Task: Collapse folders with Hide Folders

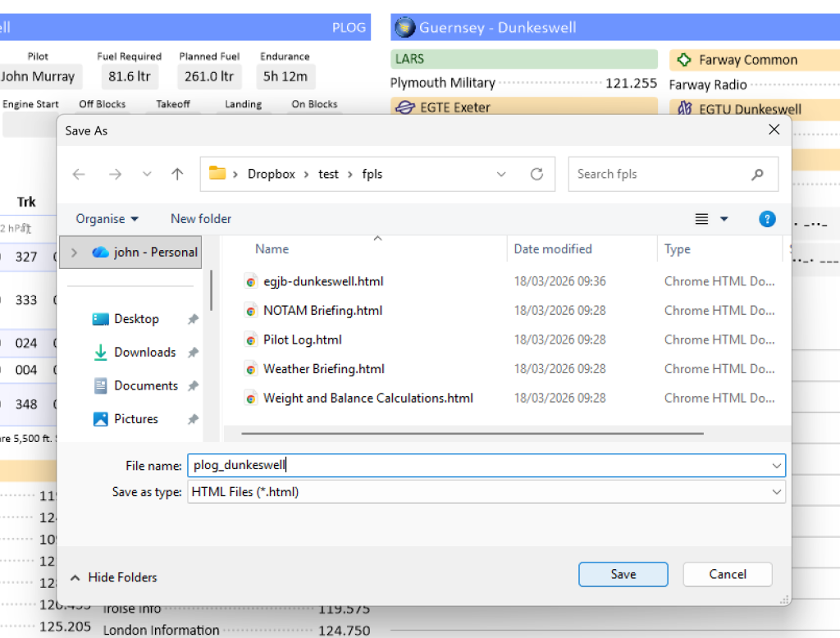Action: point(114,577)
